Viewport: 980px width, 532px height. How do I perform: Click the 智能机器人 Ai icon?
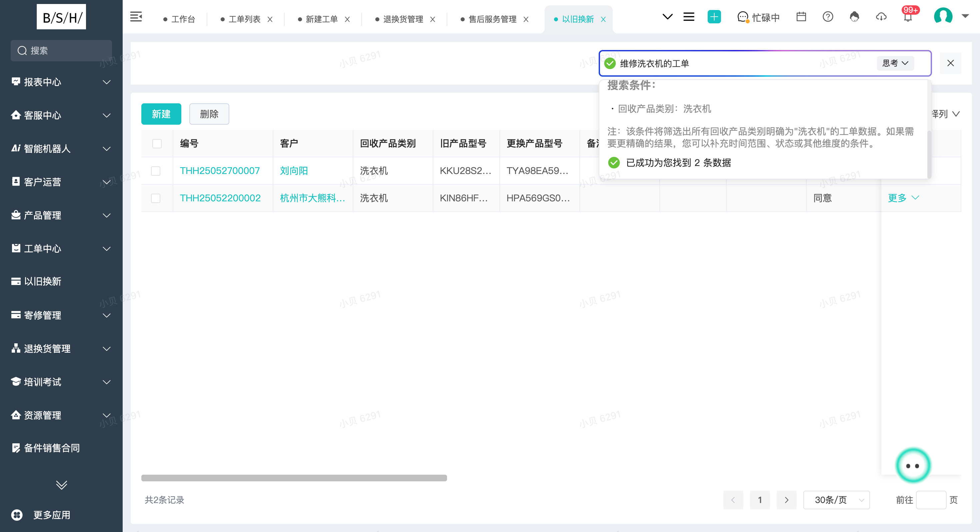16,148
